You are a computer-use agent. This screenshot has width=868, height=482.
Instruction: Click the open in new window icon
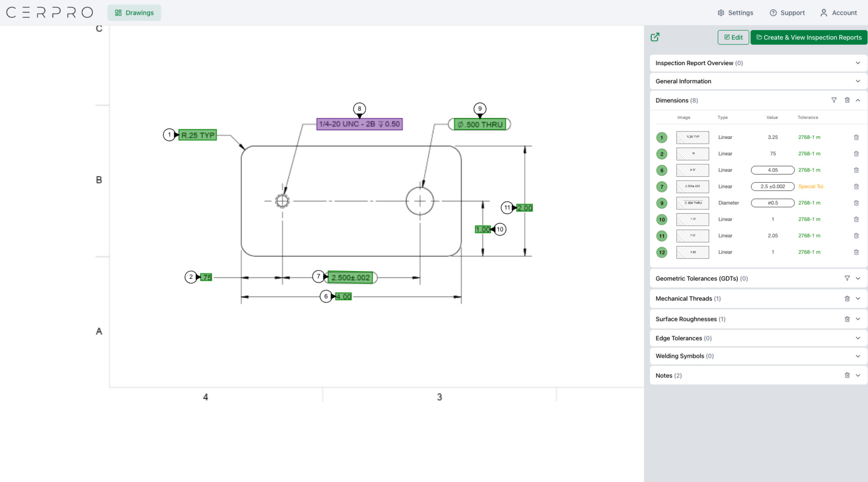[655, 37]
